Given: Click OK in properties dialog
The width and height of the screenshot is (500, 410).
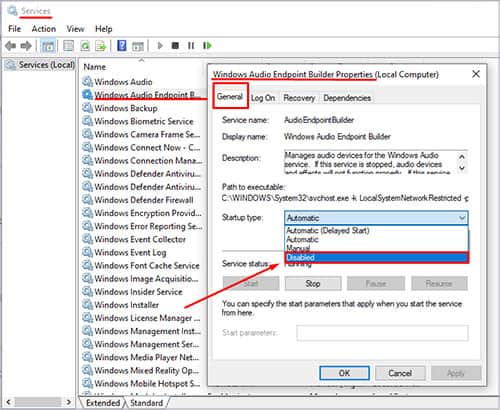Looking at the screenshot, I should click(344, 373).
